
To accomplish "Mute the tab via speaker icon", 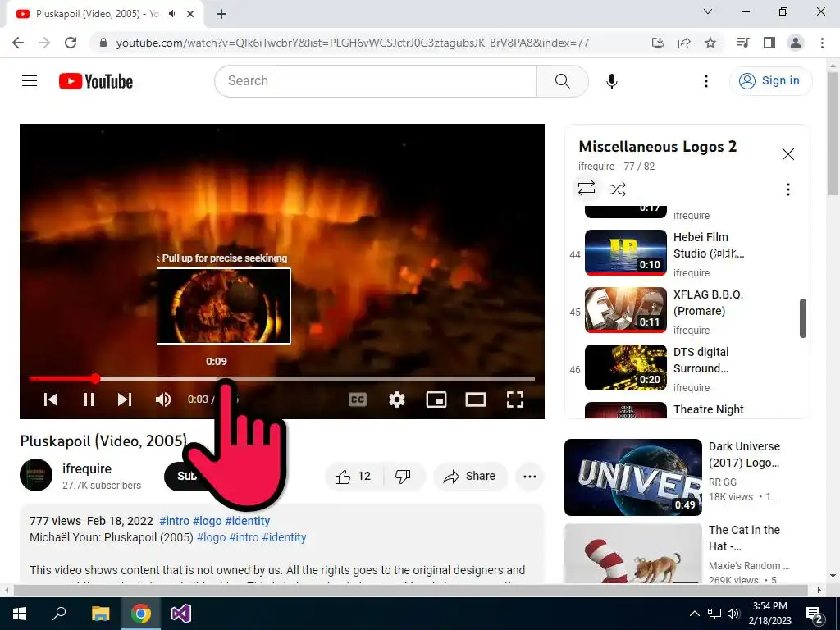I will point(172,14).
